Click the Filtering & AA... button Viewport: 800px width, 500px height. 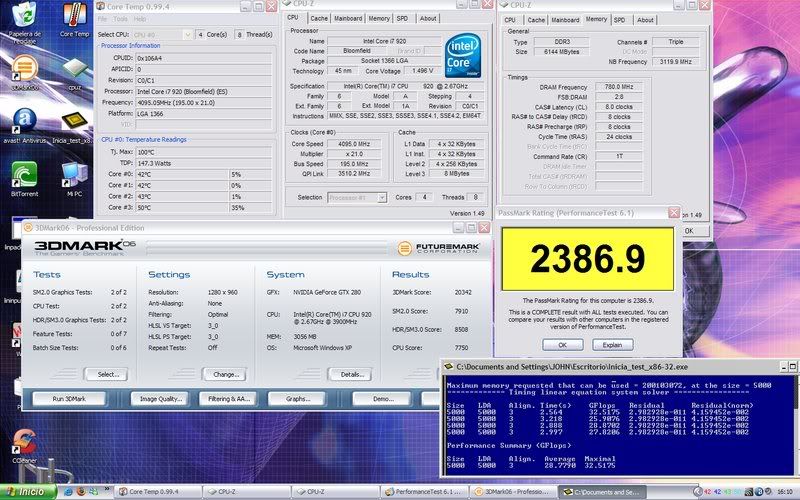click(x=228, y=399)
